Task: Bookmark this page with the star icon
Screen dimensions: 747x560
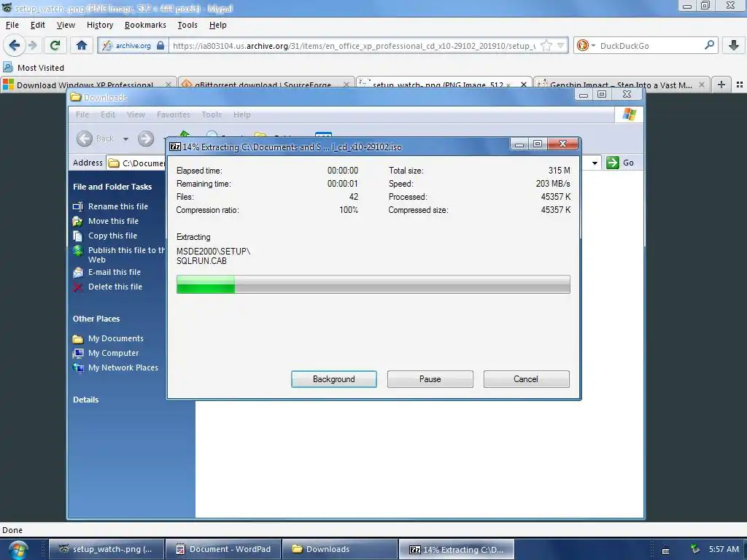Action: [x=546, y=46]
